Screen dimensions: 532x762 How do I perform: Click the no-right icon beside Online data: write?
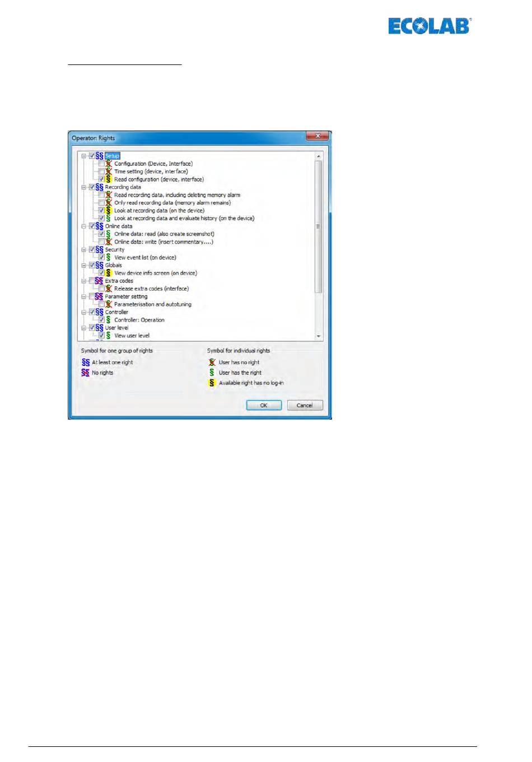click(x=109, y=242)
